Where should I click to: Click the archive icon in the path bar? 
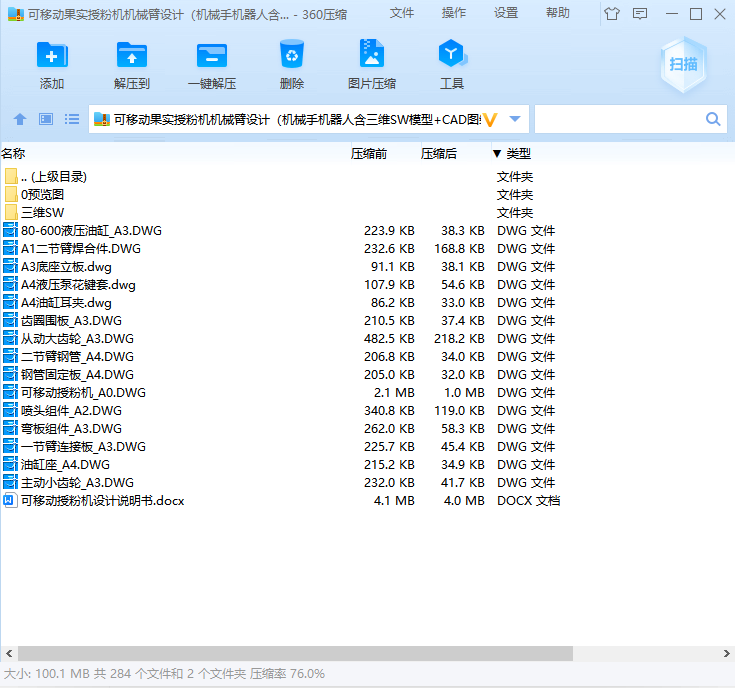pyautogui.click(x=102, y=120)
